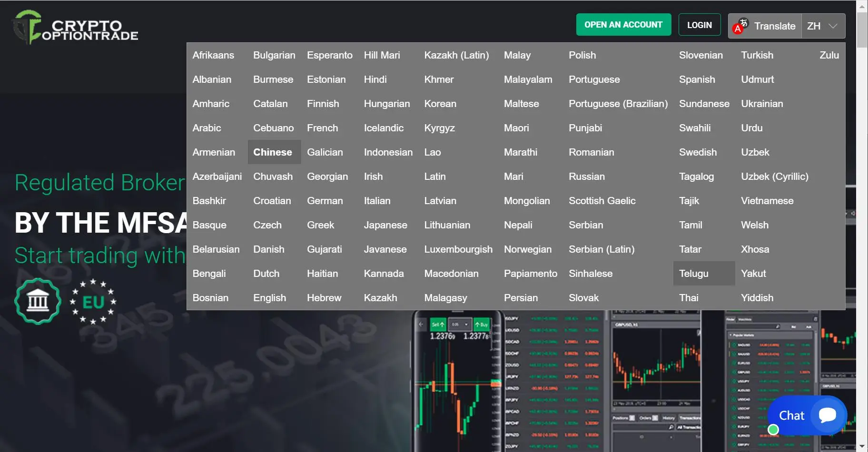Click the Login button
This screenshot has width=868, height=452.
(x=700, y=25)
